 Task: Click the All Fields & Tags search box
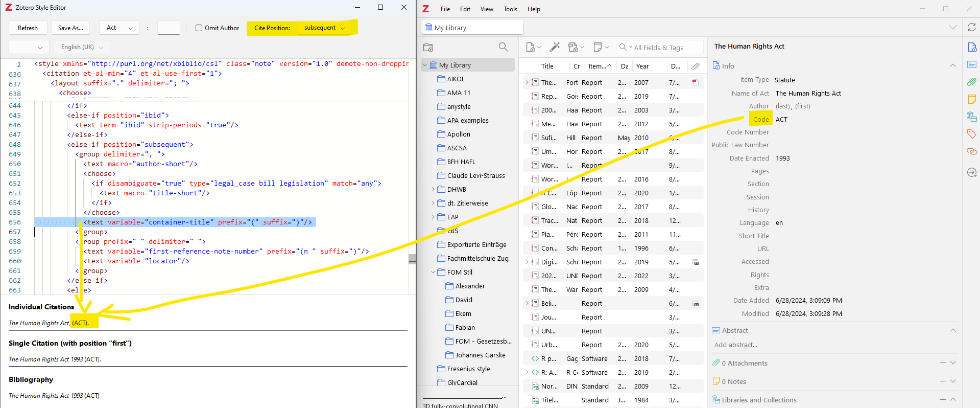pos(660,47)
